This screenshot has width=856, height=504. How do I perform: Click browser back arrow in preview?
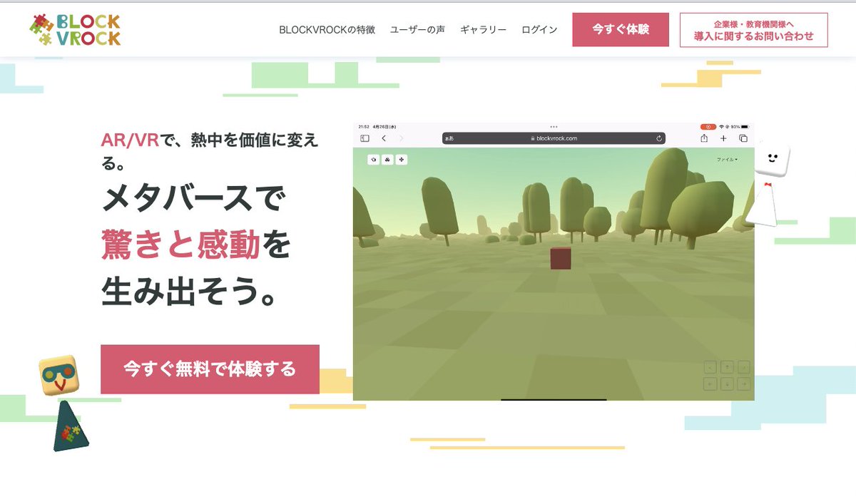(384, 138)
